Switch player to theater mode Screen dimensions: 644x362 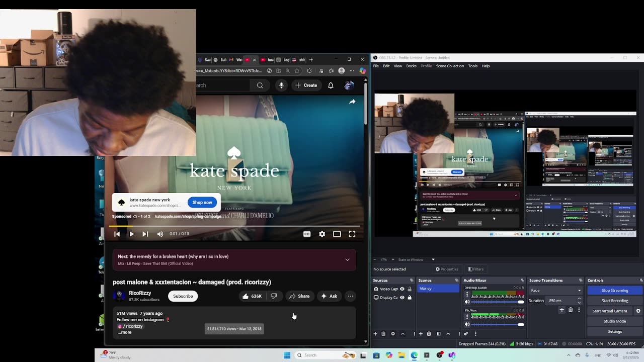click(337, 234)
